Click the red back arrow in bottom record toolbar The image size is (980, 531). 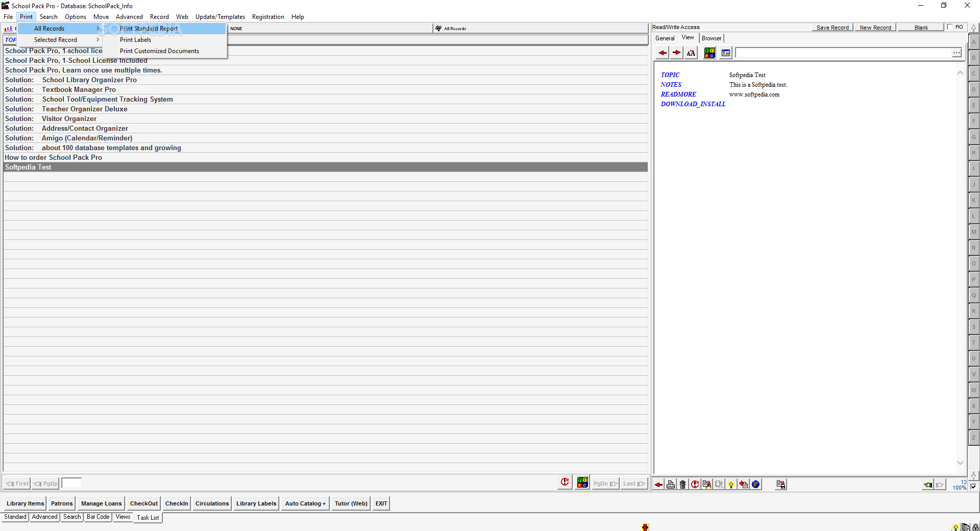point(659,485)
